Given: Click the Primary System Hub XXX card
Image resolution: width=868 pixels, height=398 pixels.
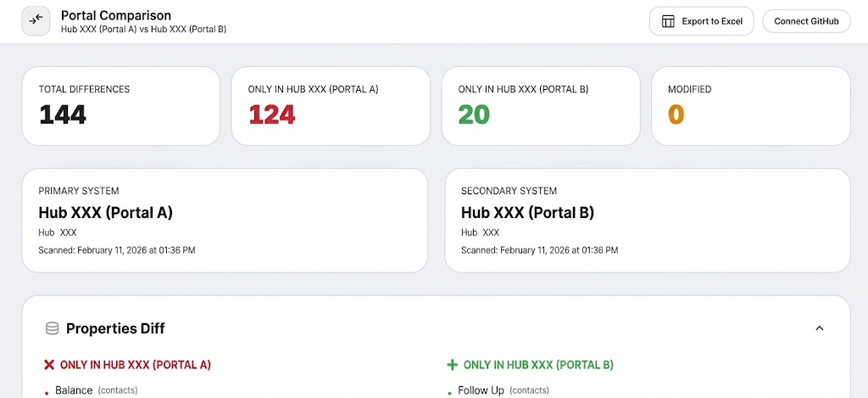Looking at the screenshot, I should click(x=225, y=220).
